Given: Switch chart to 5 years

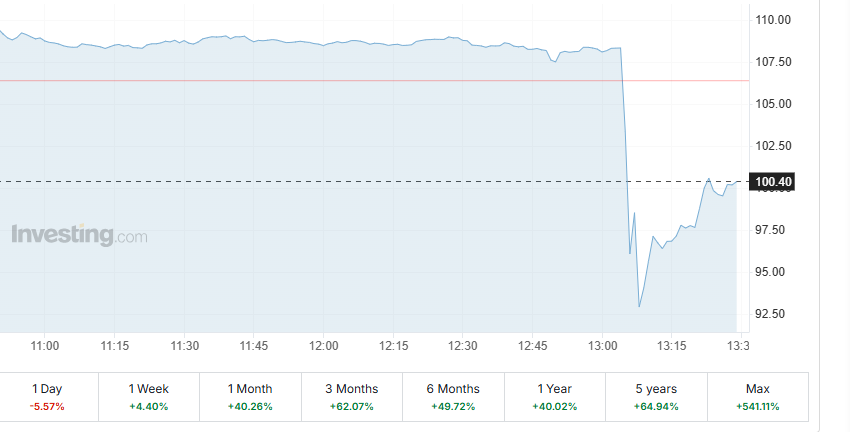Looking at the screenshot, I should pyautogui.click(x=656, y=397).
